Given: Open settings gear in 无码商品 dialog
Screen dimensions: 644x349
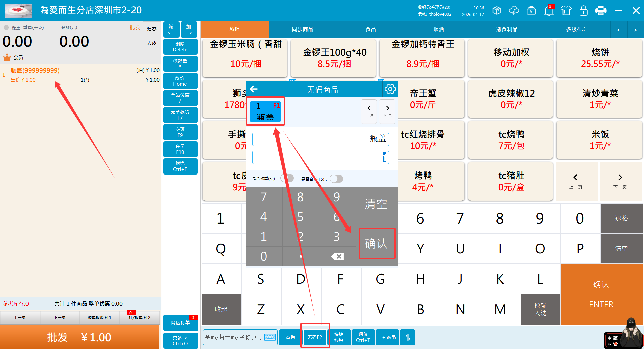Looking at the screenshot, I should [390, 89].
